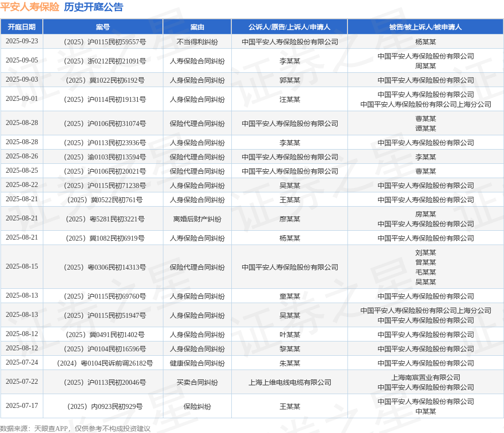Click defendant 毛某某
Screen dimensions: 504x433
point(426,272)
